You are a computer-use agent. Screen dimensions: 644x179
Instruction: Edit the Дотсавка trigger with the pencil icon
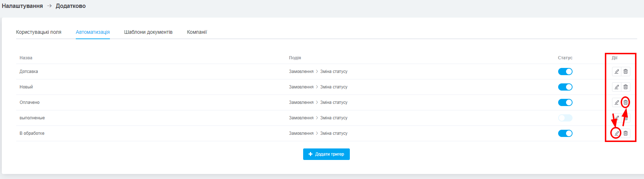pyautogui.click(x=617, y=72)
